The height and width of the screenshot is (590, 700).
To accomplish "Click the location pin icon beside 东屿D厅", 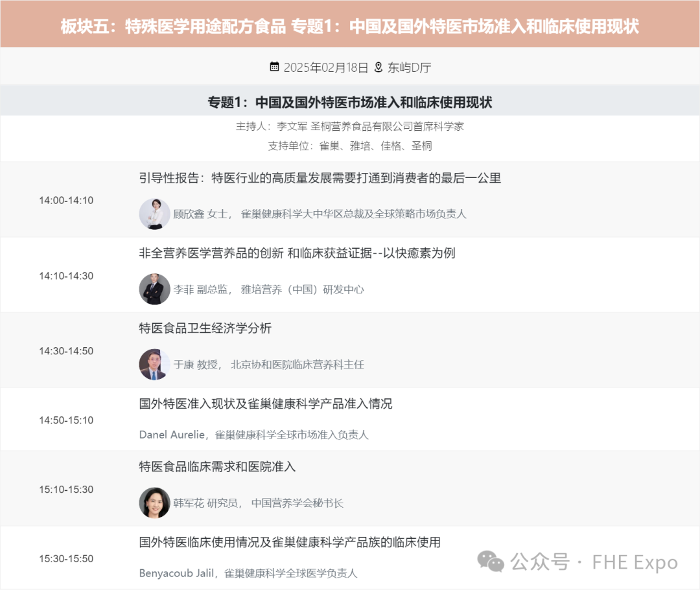I will (378, 67).
